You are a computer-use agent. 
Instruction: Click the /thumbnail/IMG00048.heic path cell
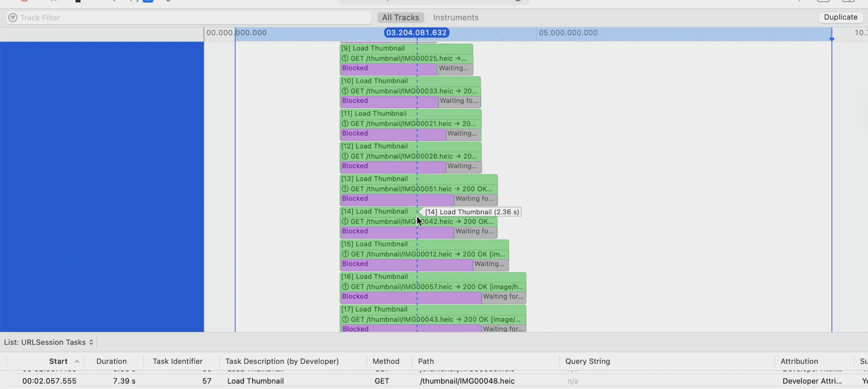[x=467, y=381]
